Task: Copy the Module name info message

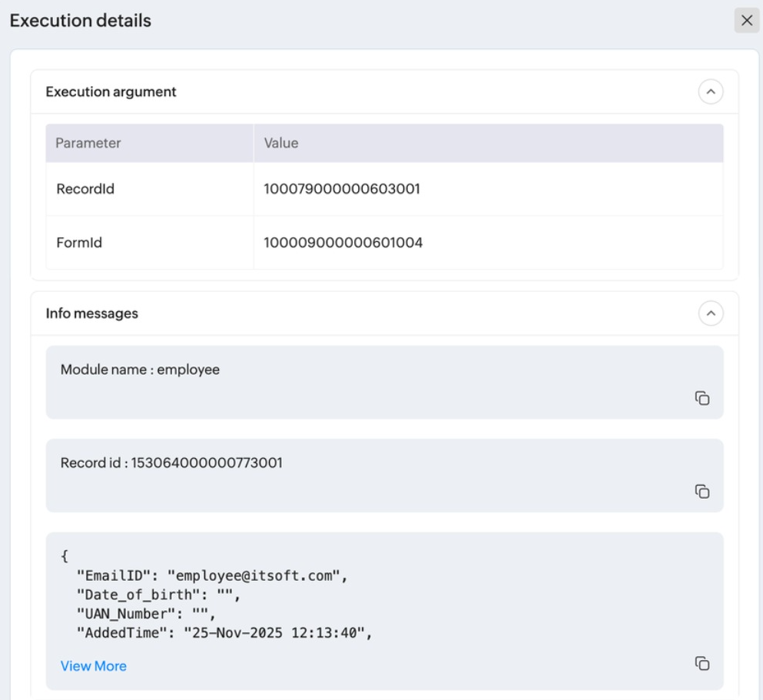Action: click(702, 398)
